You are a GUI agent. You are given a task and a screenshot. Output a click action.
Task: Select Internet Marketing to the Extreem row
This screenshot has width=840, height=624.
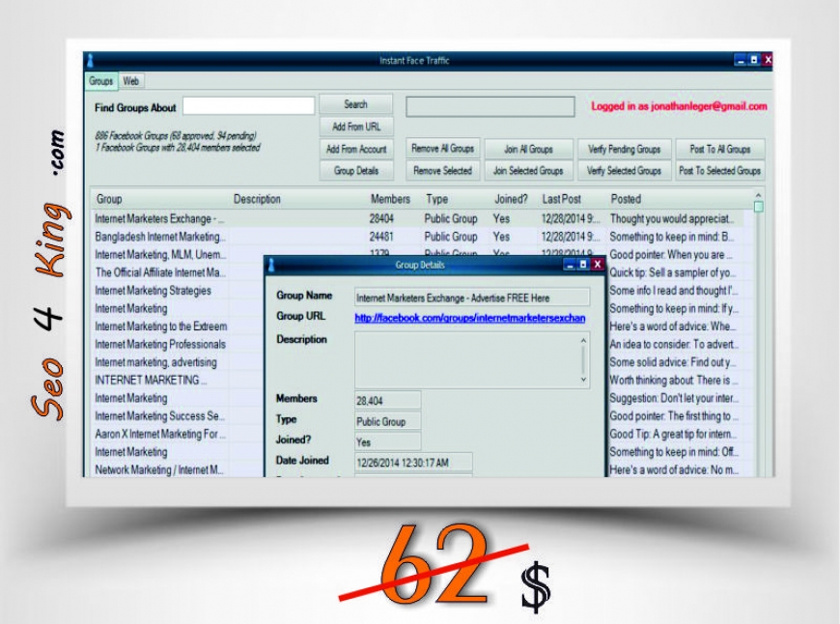[160, 326]
